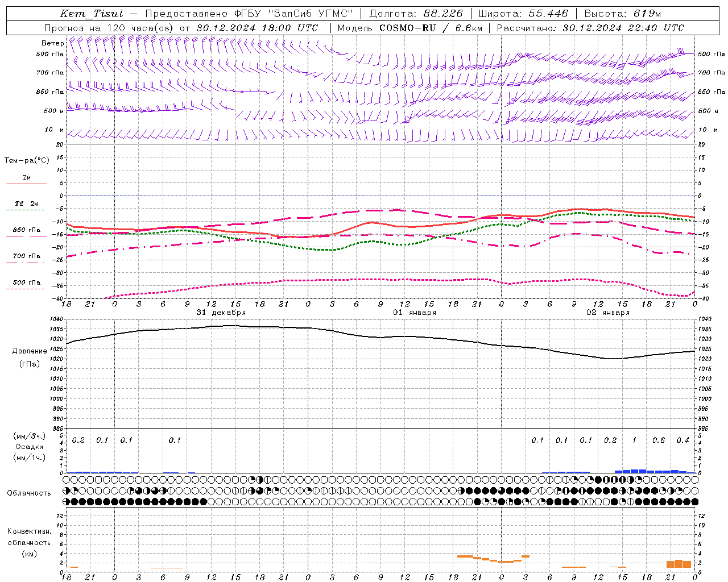728x582 pixels.
Task: Select the Давление pressure panel title
Action: point(30,351)
